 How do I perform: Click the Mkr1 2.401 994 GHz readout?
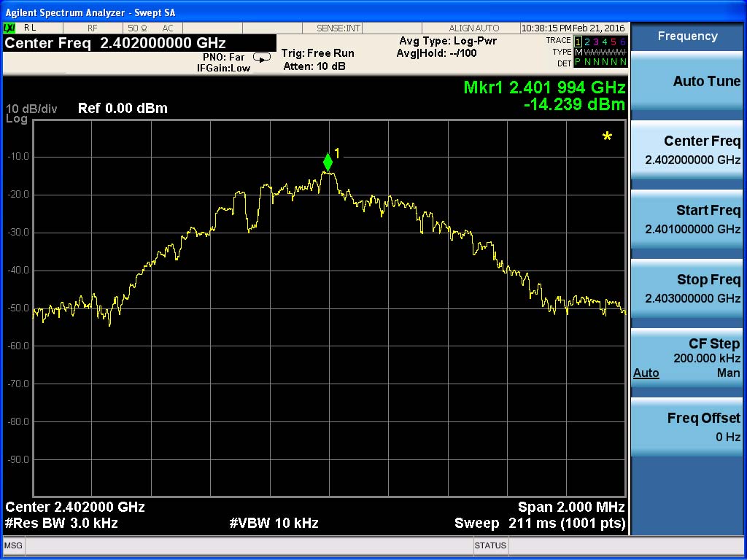(544, 87)
